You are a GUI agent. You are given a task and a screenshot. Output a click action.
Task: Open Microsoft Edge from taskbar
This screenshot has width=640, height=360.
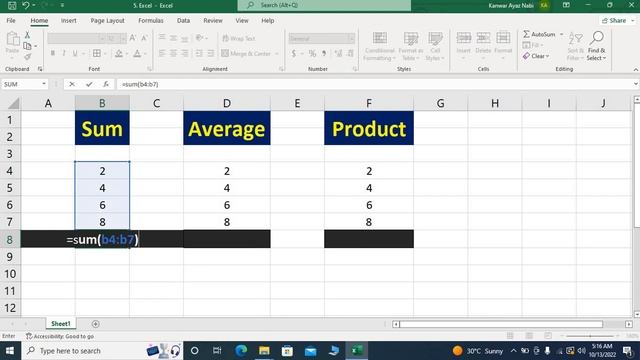click(241, 351)
